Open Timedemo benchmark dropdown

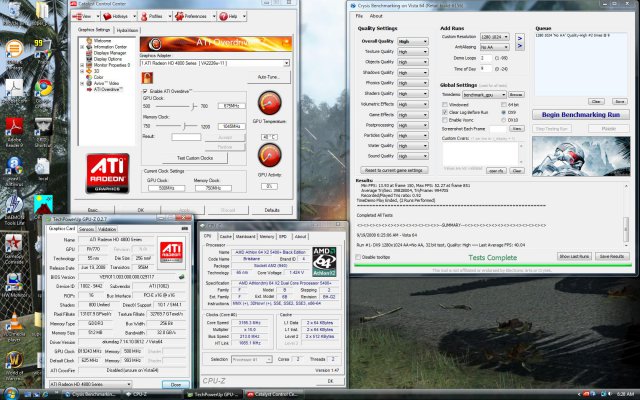pyautogui.click(x=484, y=95)
